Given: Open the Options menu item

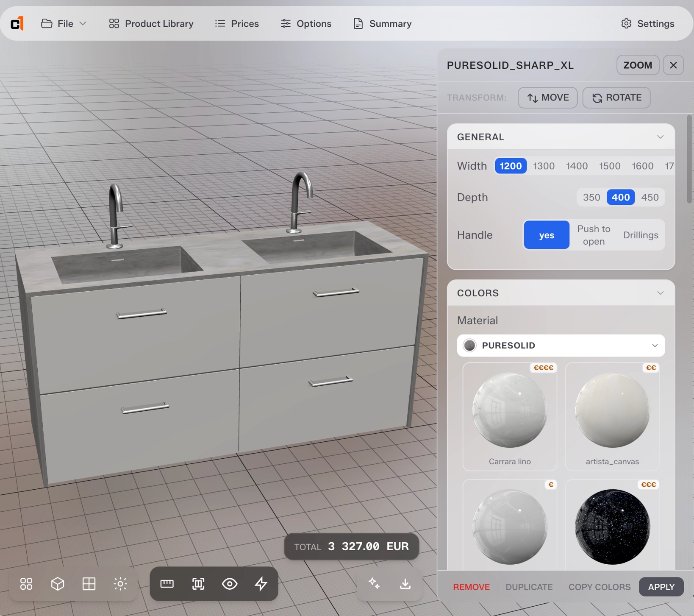Looking at the screenshot, I should pos(306,23).
